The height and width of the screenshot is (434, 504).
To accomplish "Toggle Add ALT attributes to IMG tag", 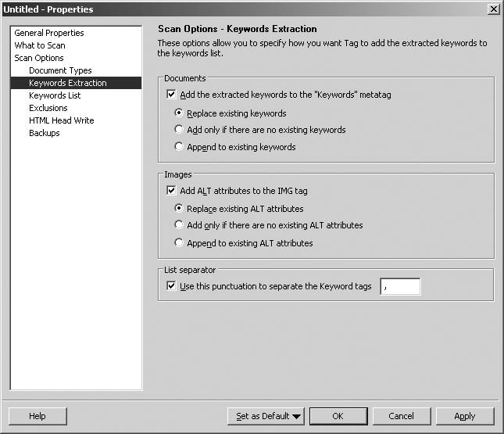I will tap(172, 191).
